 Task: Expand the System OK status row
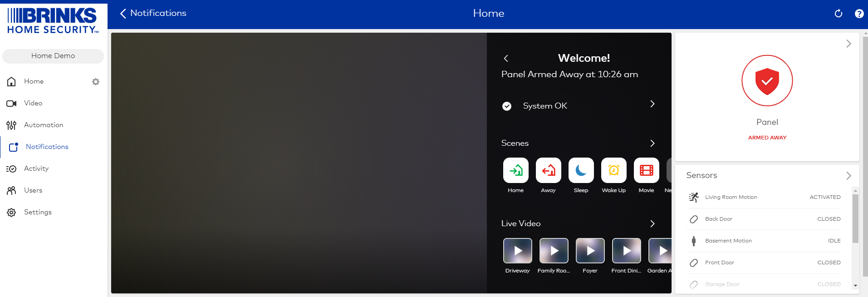(579, 106)
